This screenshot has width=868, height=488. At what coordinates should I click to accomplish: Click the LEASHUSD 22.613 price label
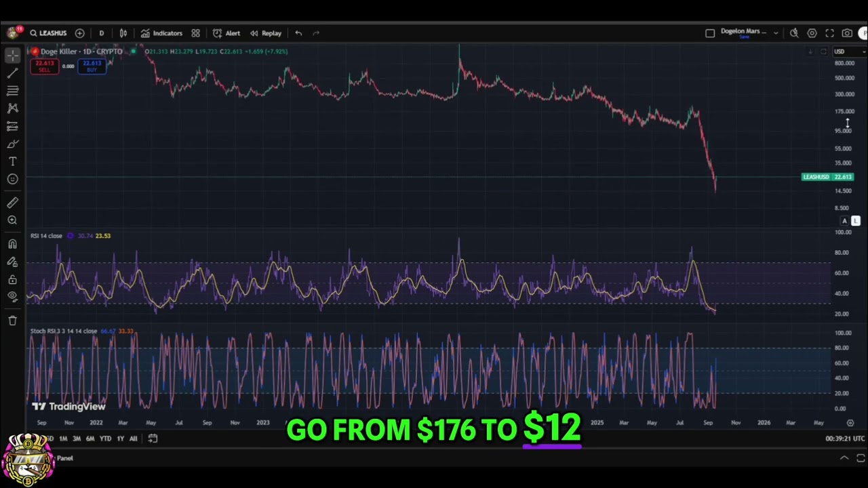tap(827, 177)
